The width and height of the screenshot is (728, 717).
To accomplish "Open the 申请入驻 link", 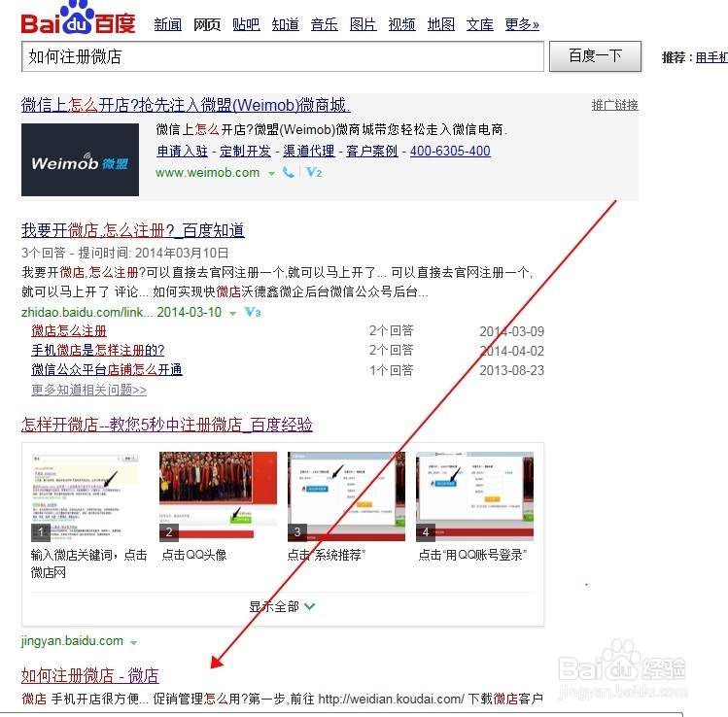I will [183, 151].
